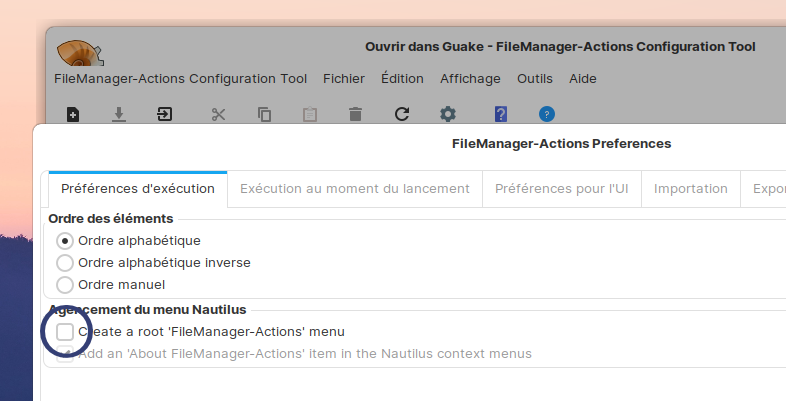786x401 pixels.
Task: Switch to 'Préférences pour l'UI' tab
Action: (561, 188)
